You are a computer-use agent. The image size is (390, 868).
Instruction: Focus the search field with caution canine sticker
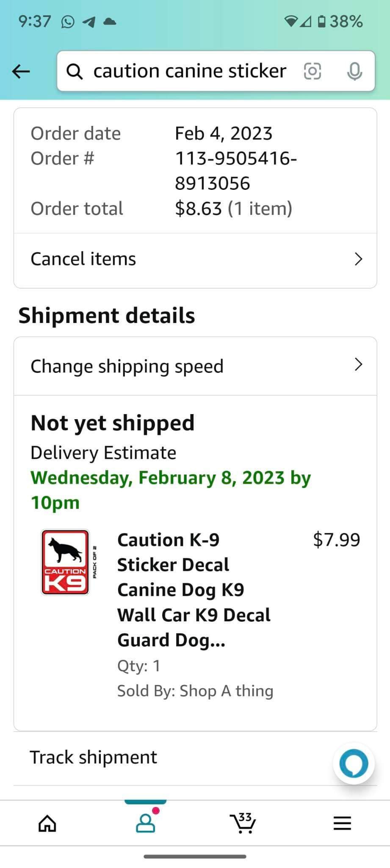pyautogui.click(x=190, y=71)
